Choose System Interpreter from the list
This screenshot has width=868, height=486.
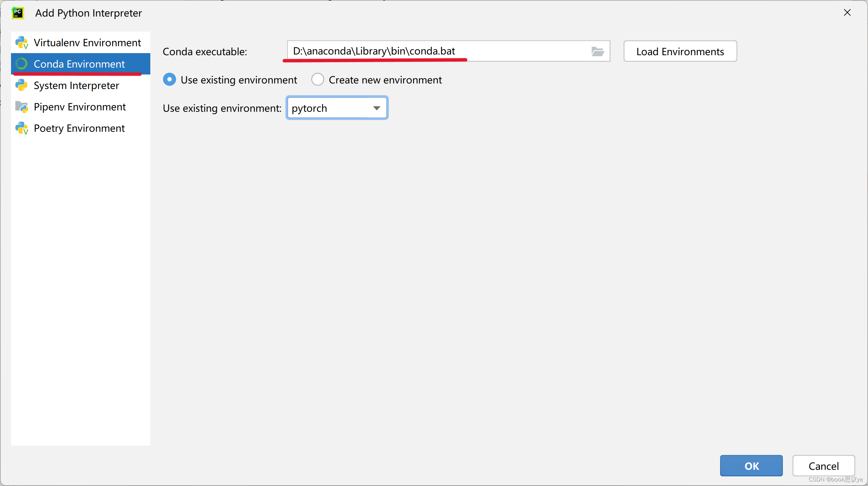point(76,86)
